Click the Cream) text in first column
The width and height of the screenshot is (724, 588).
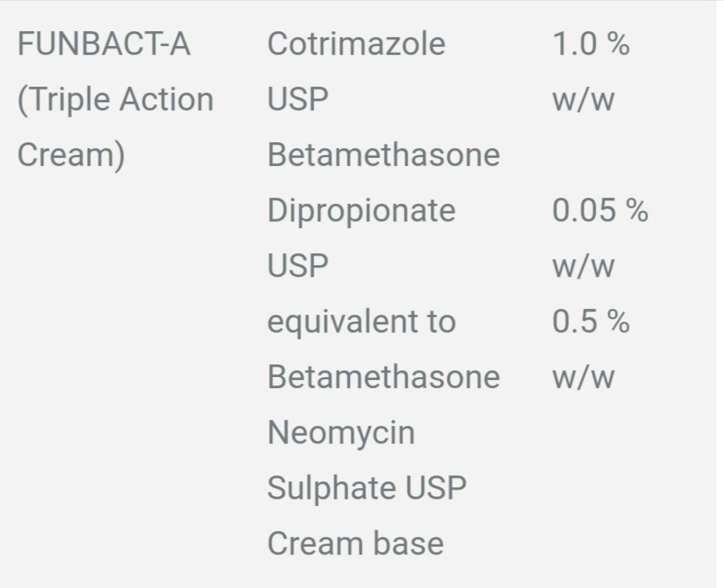point(71,156)
